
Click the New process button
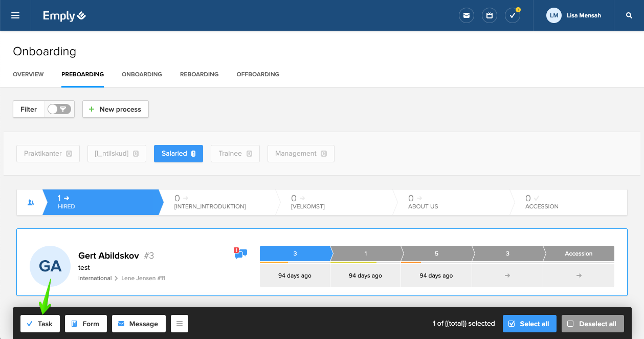tap(115, 109)
